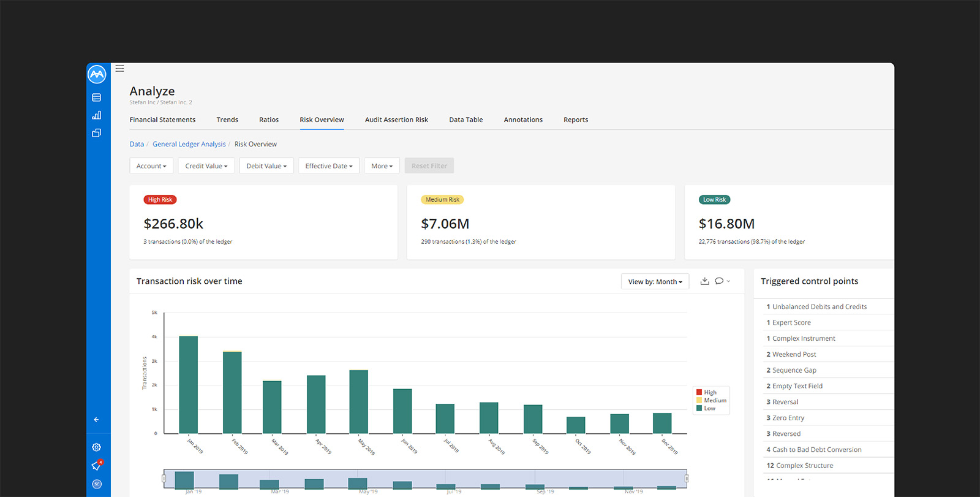Go to the Trends tab

pyautogui.click(x=227, y=120)
